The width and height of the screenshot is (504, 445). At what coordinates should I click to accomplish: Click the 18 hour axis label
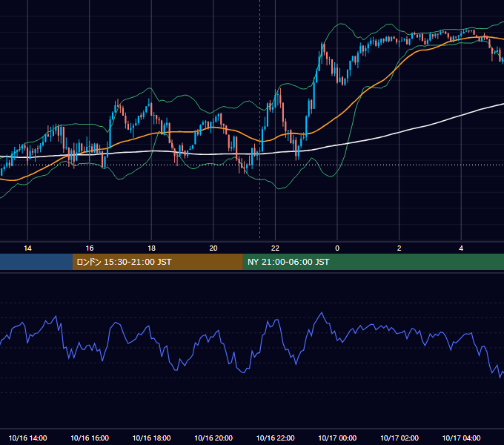(151, 248)
